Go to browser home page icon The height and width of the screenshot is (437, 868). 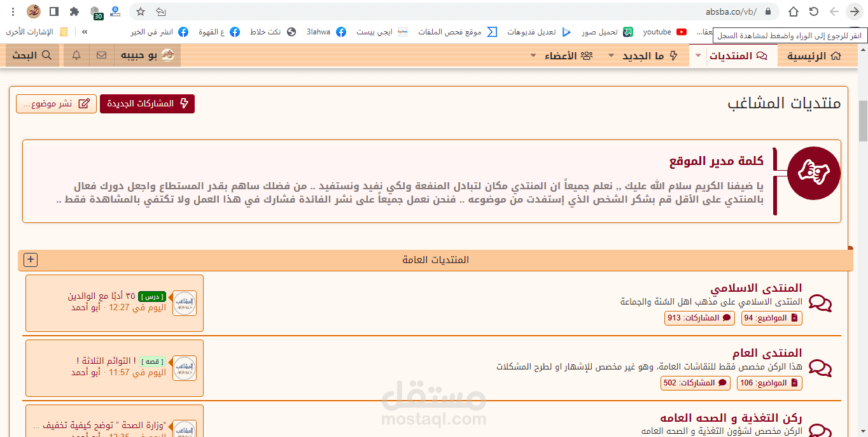[794, 11]
